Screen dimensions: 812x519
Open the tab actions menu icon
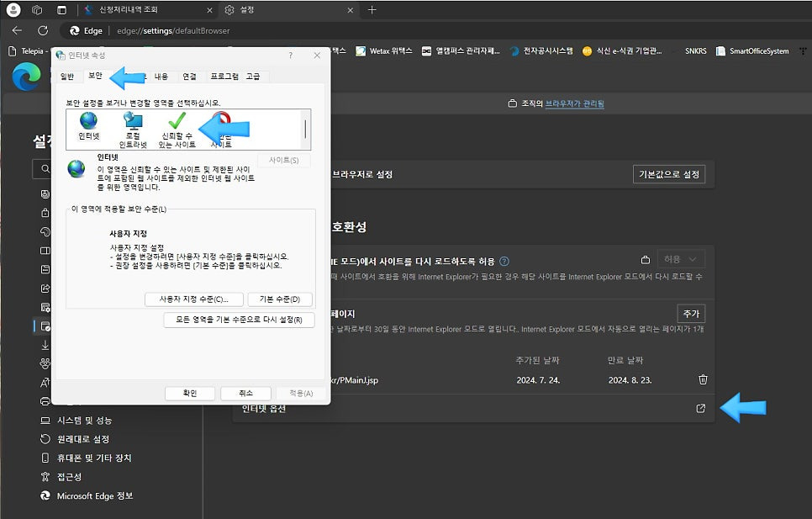click(x=61, y=10)
